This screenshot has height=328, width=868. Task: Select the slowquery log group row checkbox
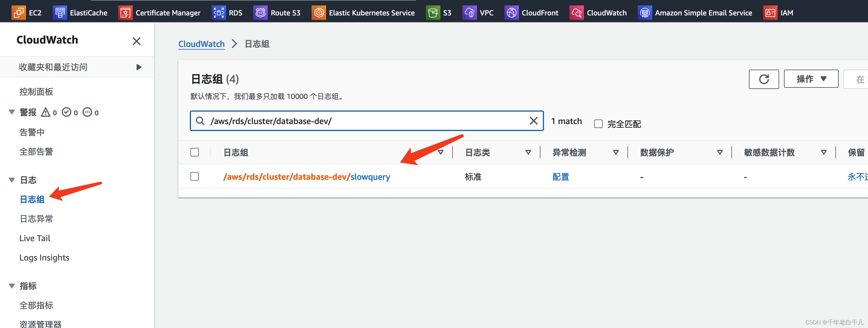click(x=194, y=176)
